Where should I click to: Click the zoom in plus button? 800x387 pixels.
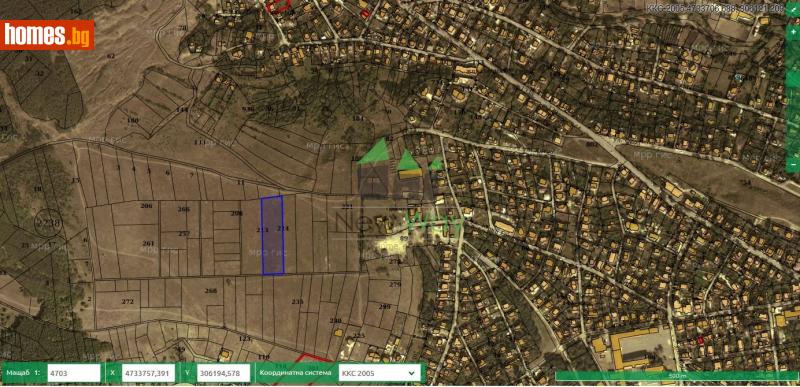[x=792, y=32]
